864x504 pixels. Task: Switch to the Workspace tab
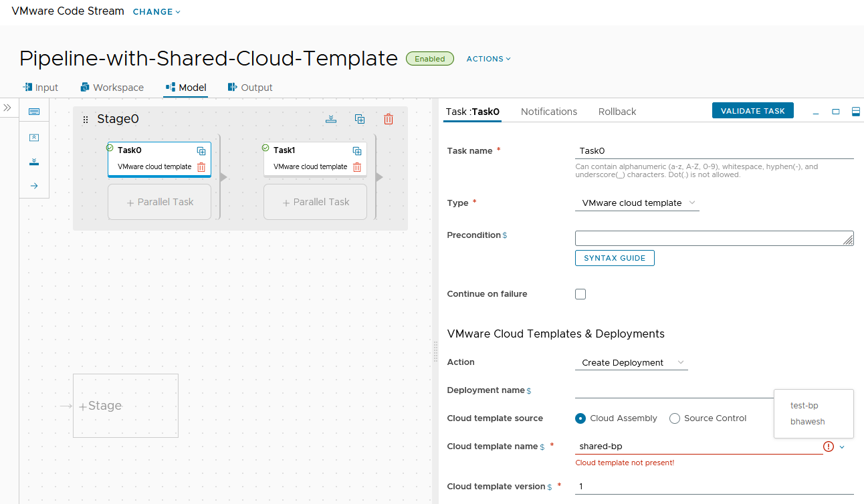coord(112,88)
